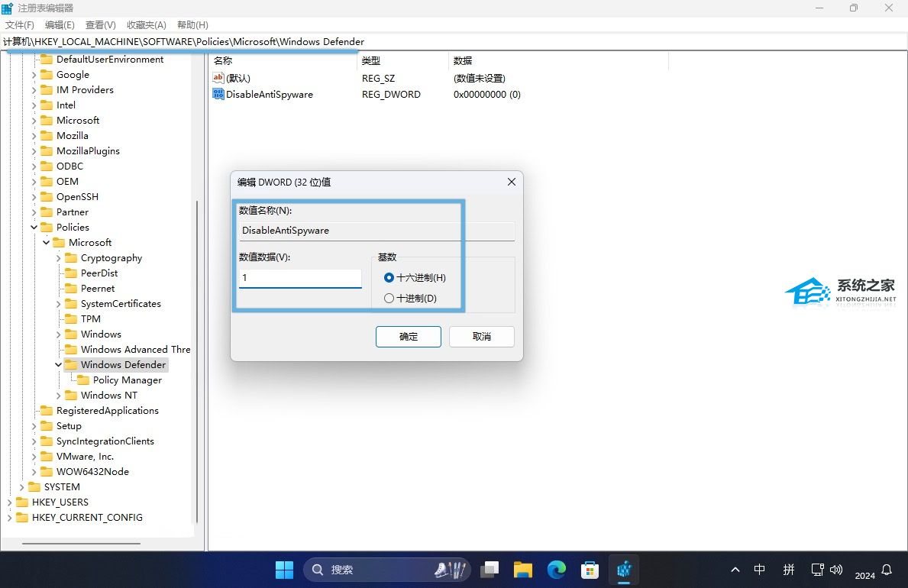Close the Edit DWORD dialog
Screen dimensions: 908x588
(x=512, y=182)
